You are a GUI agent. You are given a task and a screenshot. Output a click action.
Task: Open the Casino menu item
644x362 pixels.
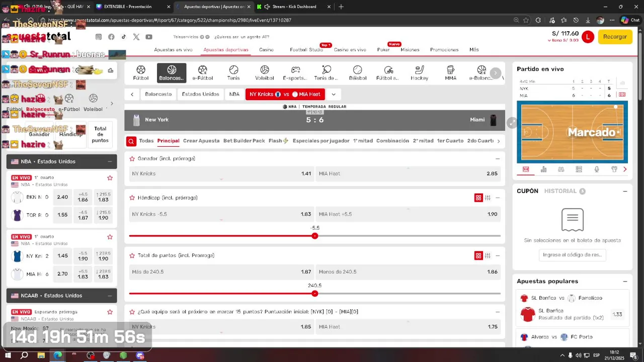pyautogui.click(x=266, y=50)
